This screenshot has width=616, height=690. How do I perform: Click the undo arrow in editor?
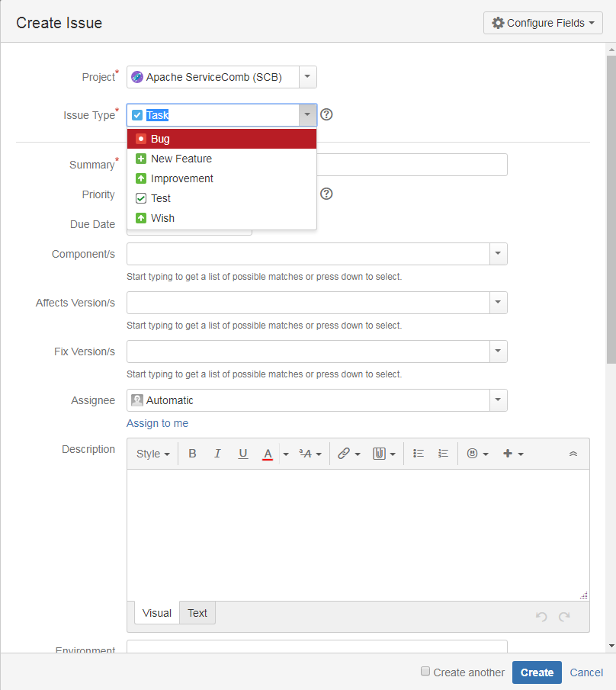541,617
